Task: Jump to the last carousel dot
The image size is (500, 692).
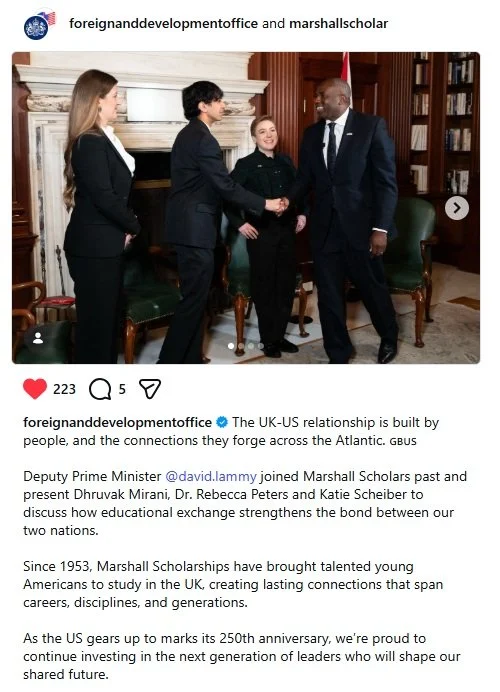Action: (x=261, y=346)
